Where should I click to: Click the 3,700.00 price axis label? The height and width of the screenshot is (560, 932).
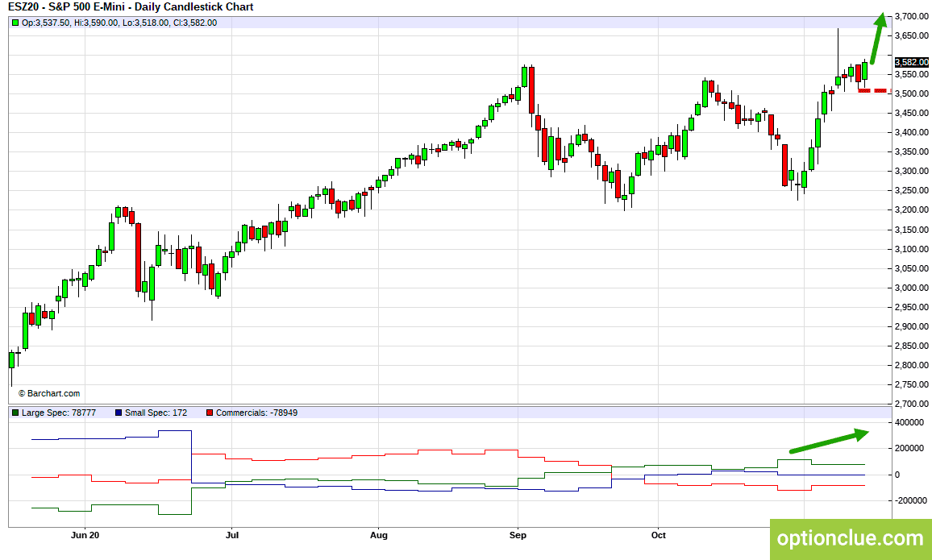tap(911, 16)
